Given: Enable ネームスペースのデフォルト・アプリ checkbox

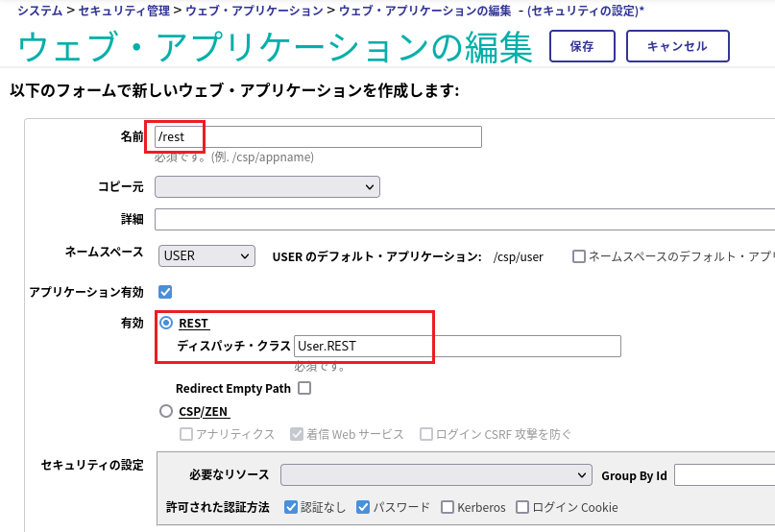Looking at the screenshot, I should click(579, 256).
